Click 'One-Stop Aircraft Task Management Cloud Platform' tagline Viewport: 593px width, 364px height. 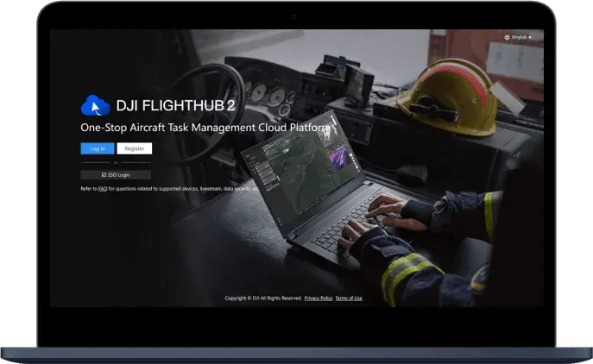coord(205,128)
